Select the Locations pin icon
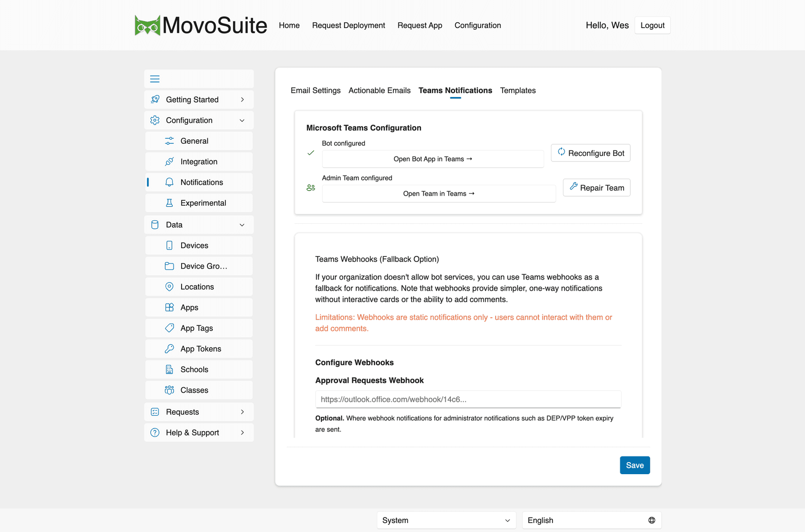Screen dimensions: 805x532 170,287
